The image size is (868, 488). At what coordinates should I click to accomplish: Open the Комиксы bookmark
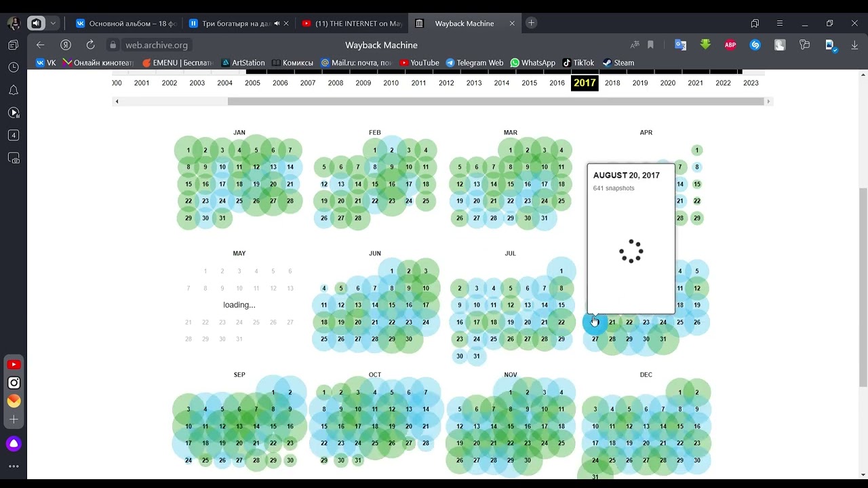[292, 62]
